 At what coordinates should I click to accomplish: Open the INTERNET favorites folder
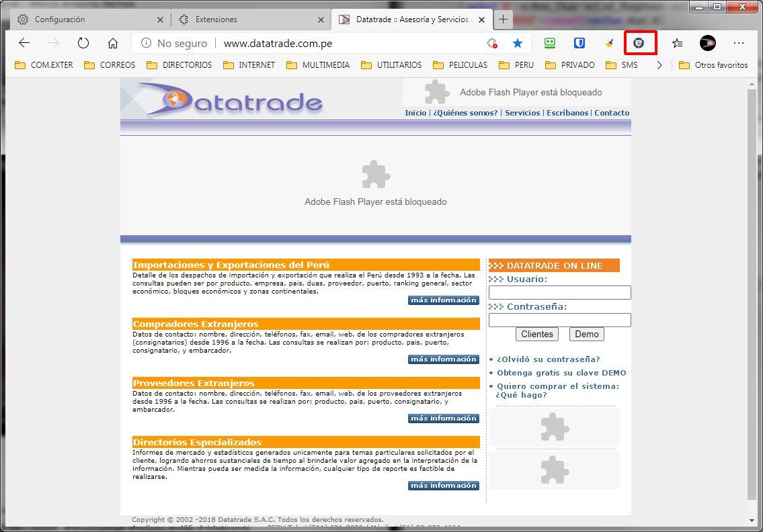point(249,65)
